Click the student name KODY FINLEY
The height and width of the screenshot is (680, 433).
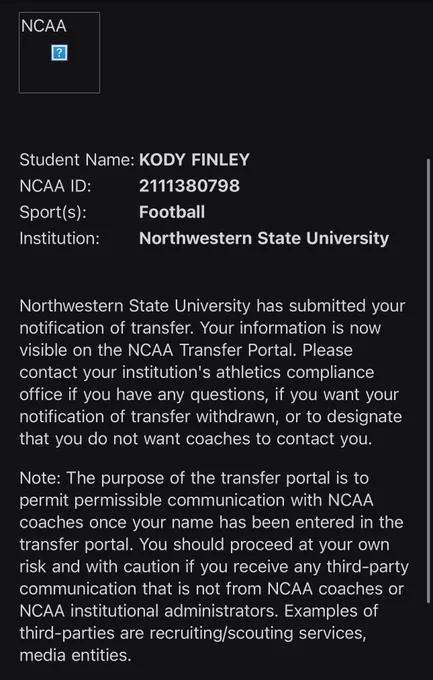tap(194, 160)
